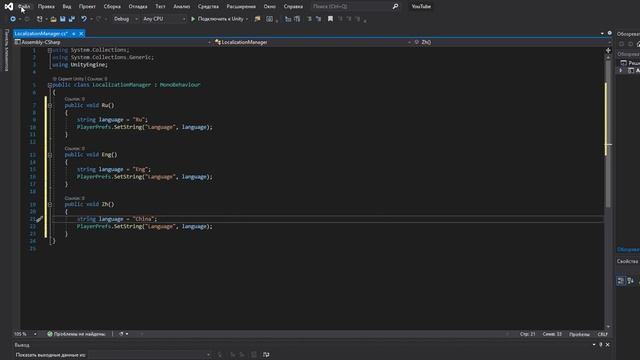This screenshot has width=640, height=360.
Task: Click the CRLF line ending indicator
Action: (x=602, y=334)
